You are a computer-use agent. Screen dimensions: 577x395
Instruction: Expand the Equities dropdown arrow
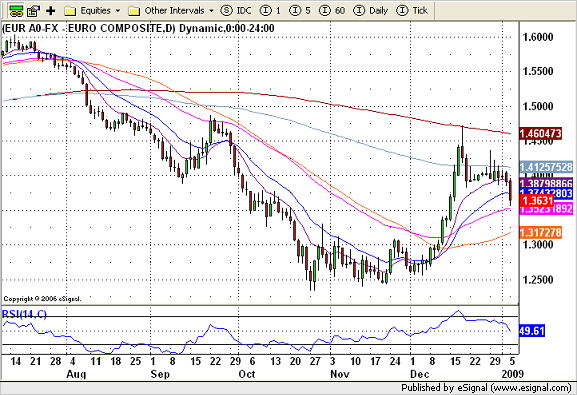(x=118, y=11)
